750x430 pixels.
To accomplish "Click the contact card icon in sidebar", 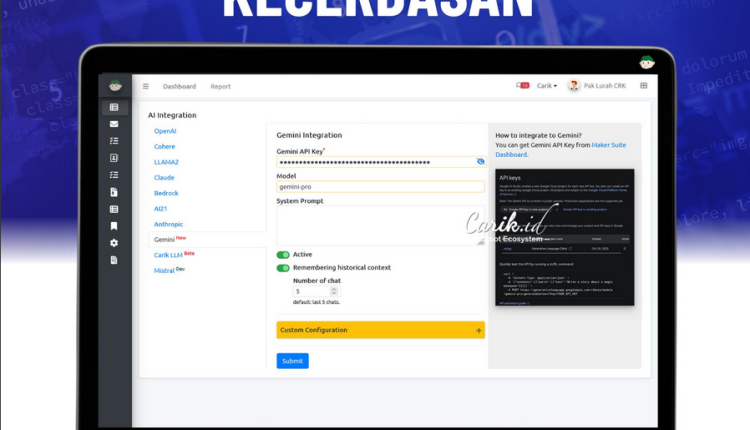I will tap(114, 158).
